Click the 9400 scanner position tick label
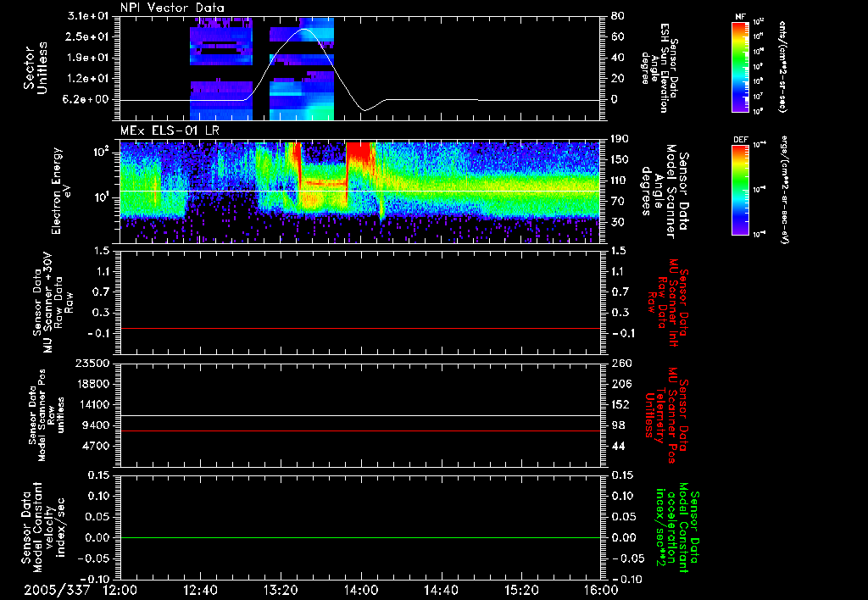 coord(97,425)
